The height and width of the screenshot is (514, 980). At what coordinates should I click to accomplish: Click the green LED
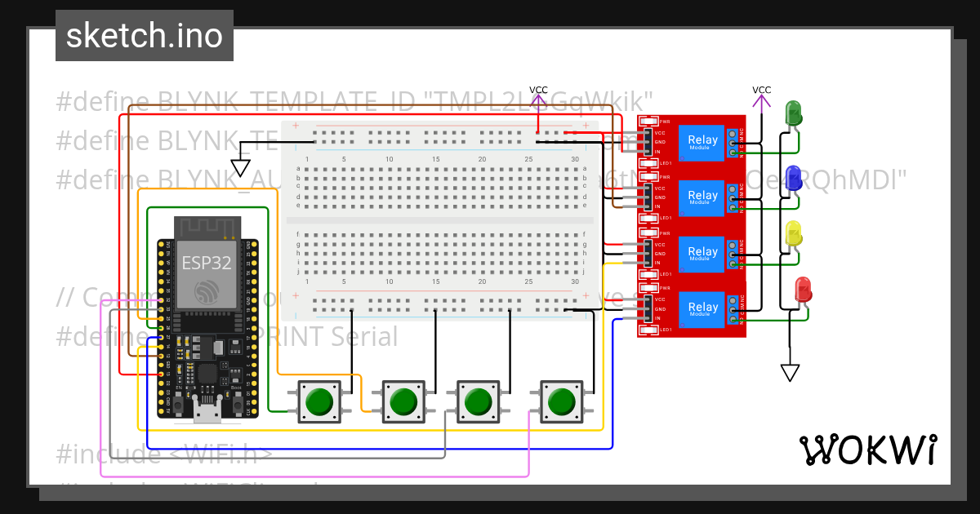click(792, 113)
